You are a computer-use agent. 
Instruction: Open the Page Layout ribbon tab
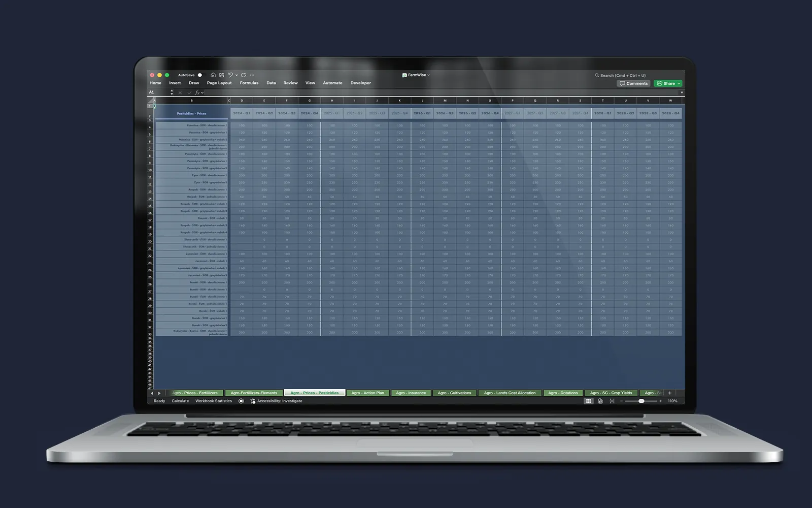tap(219, 83)
